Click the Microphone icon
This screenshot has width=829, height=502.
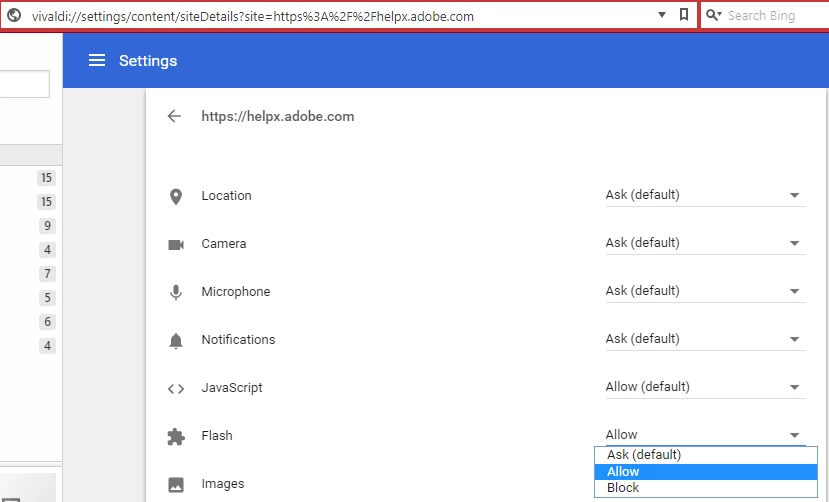(176, 292)
